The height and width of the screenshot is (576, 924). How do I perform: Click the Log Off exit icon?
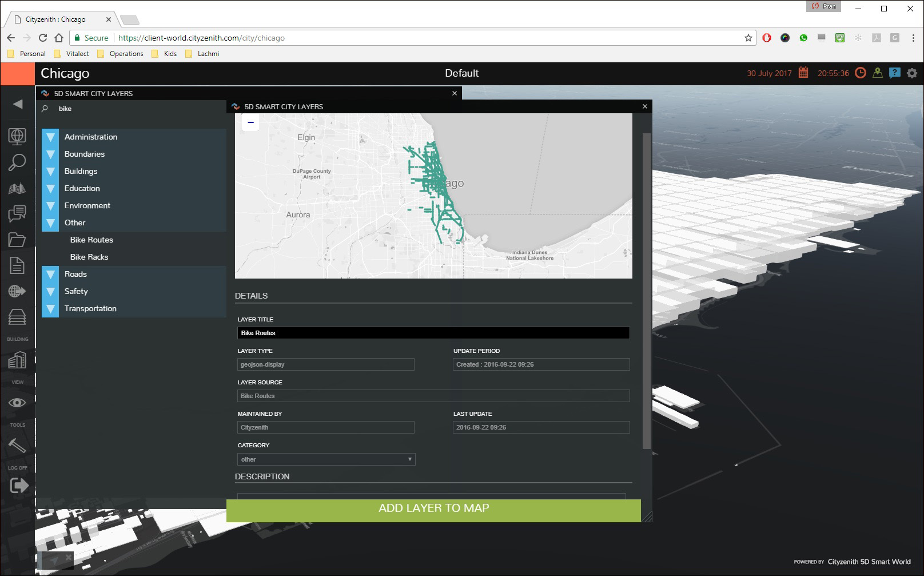(19, 486)
